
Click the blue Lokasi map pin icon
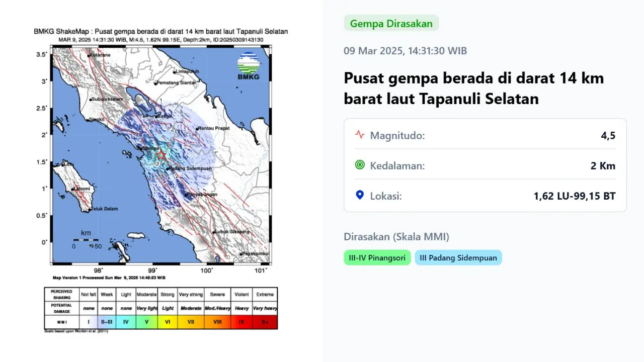click(359, 195)
